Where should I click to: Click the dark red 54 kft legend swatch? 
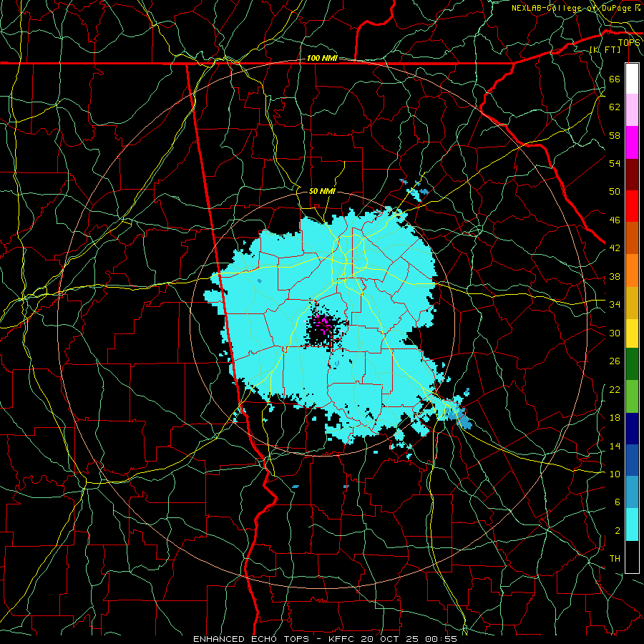click(632, 175)
